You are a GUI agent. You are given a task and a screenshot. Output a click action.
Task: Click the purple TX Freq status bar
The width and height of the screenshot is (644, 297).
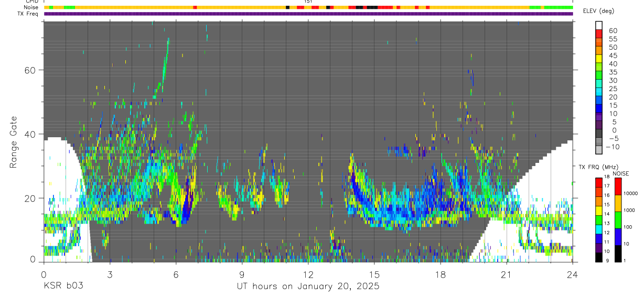click(308, 14)
